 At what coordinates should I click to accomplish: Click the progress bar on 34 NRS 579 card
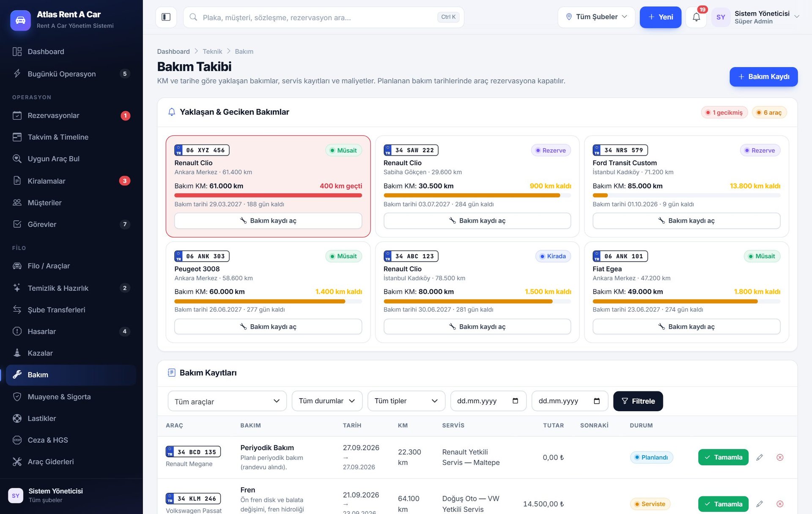click(686, 195)
